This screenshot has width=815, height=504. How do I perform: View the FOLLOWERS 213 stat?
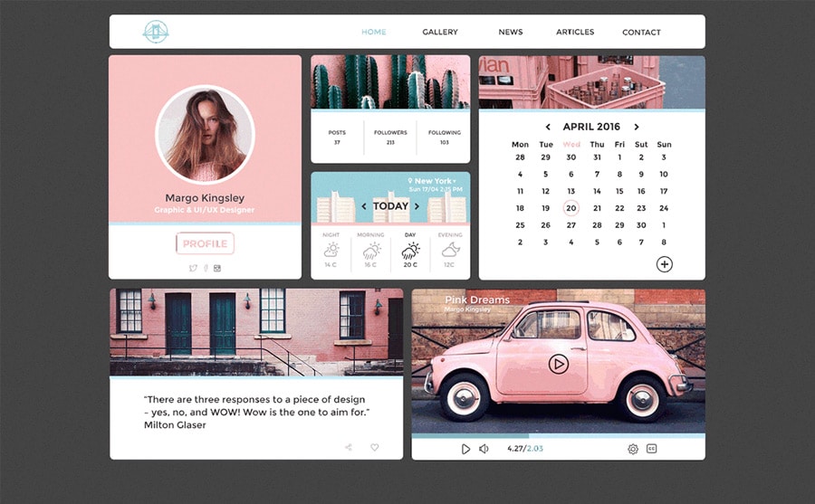coord(390,138)
